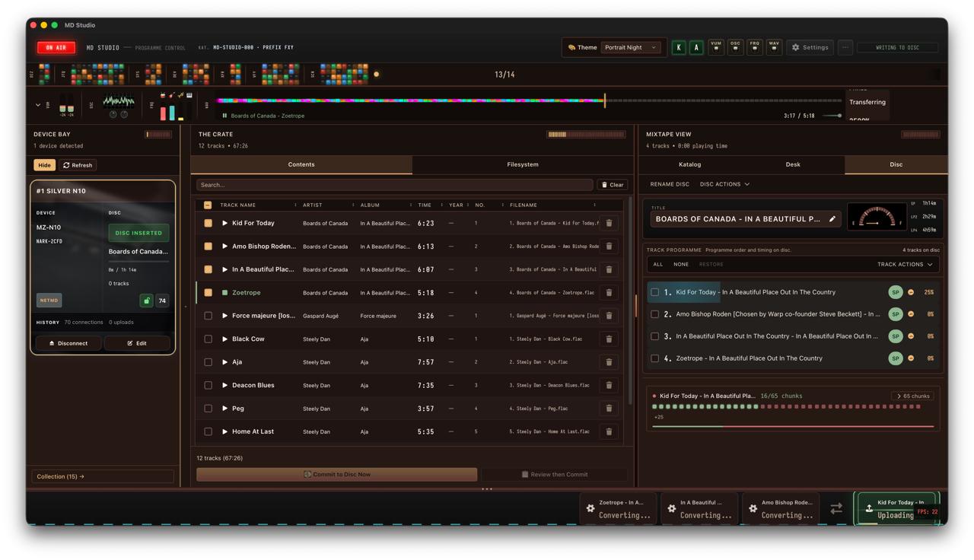Screen dimensions: 974x560
Task: Disconnect the MZ-N10 device
Action: tap(68, 344)
